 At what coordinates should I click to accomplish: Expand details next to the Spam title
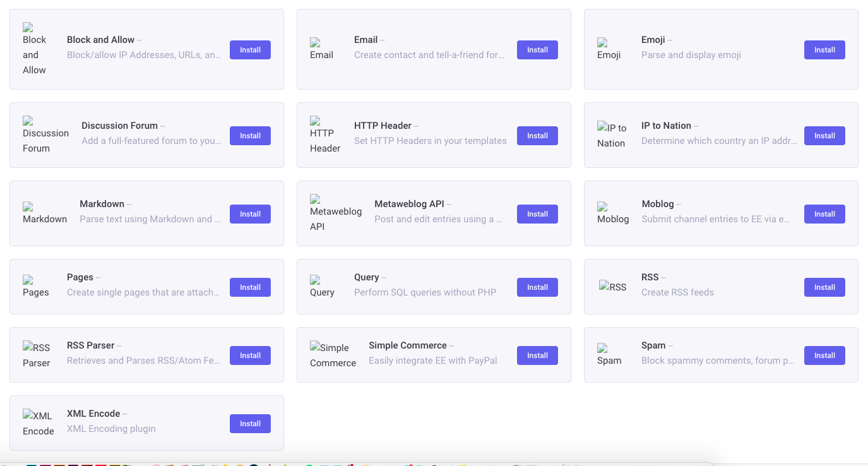point(670,345)
